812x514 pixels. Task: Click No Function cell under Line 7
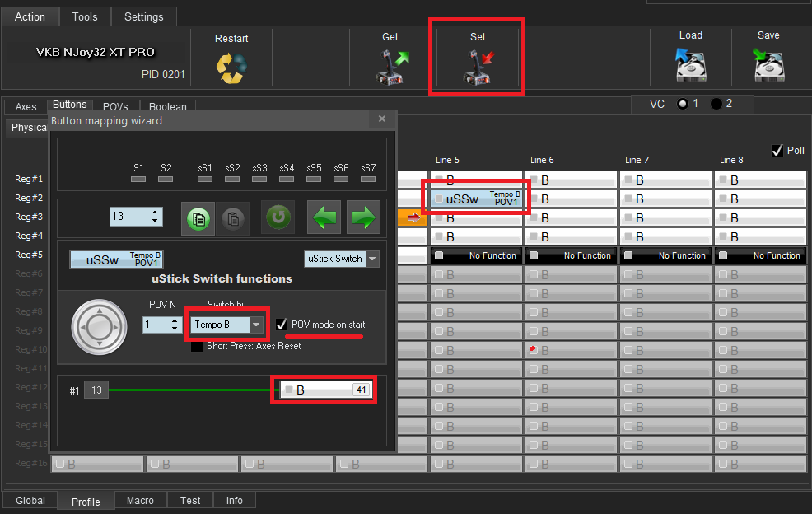pos(665,255)
